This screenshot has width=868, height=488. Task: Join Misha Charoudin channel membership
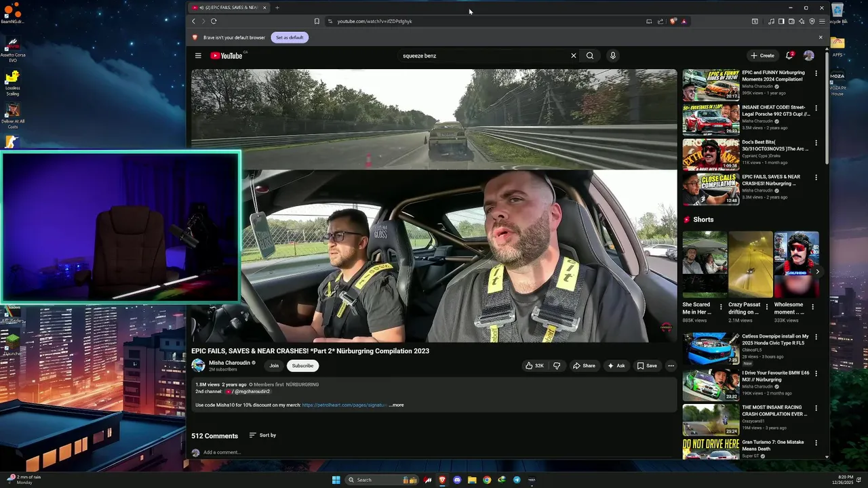274,365
